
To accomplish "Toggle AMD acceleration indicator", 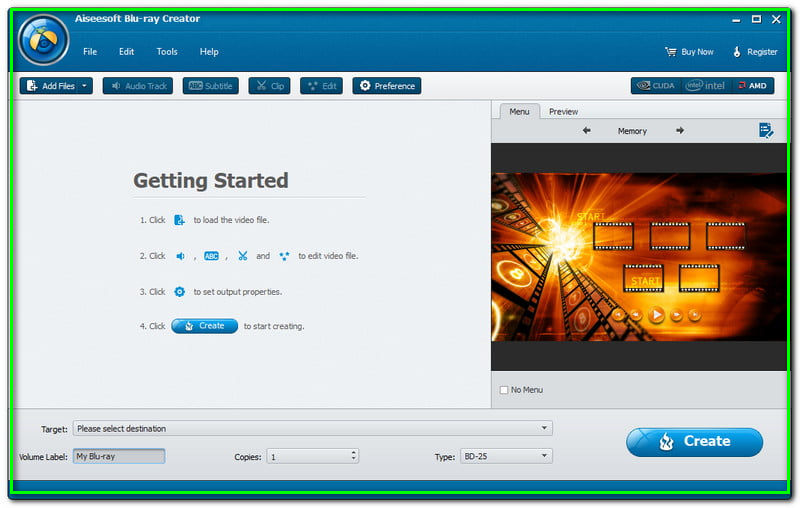I will coord(752,86).
